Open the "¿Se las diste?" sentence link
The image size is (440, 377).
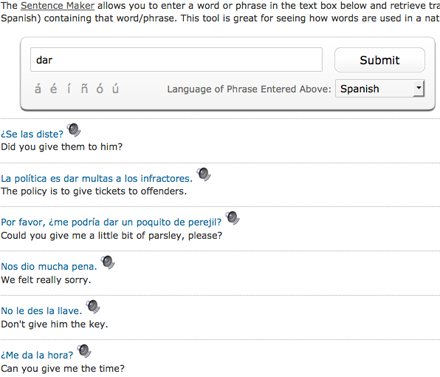32,134
